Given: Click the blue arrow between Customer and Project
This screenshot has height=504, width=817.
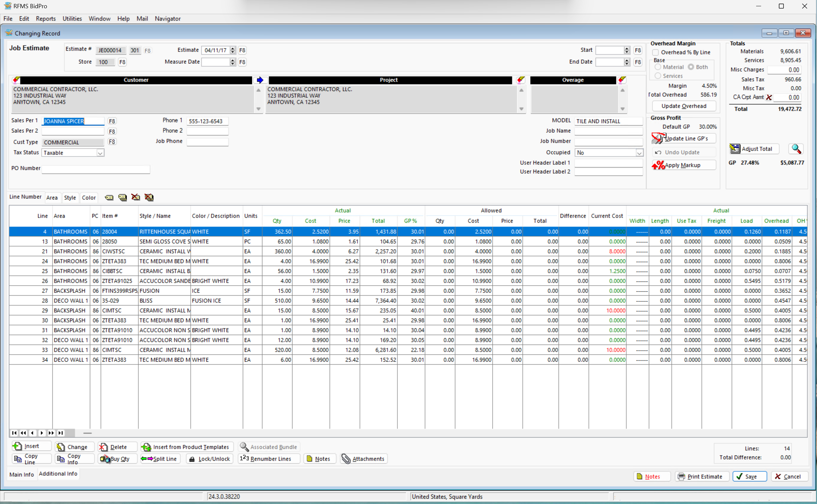Looking at the screenshot, I should [x=260, y=80].
